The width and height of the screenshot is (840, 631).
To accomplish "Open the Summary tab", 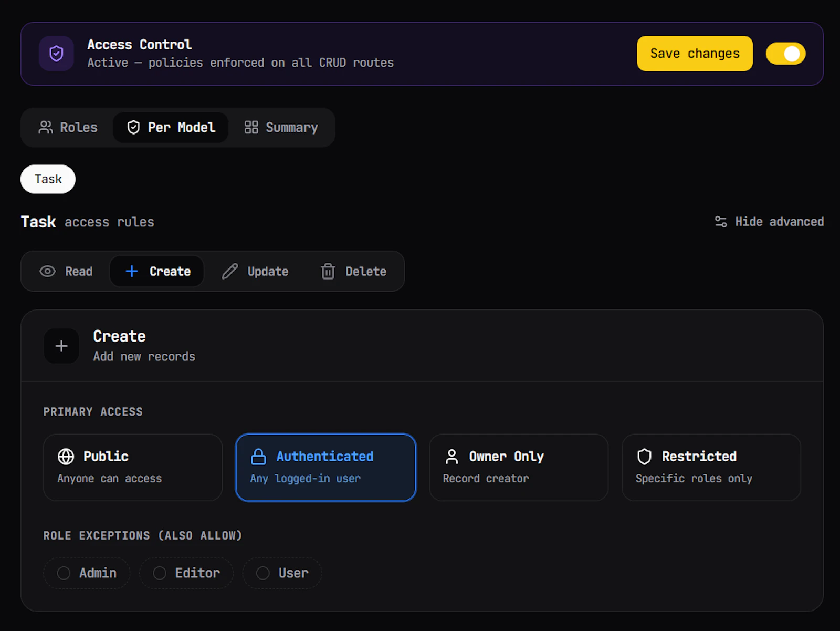I will coord(281,127).
